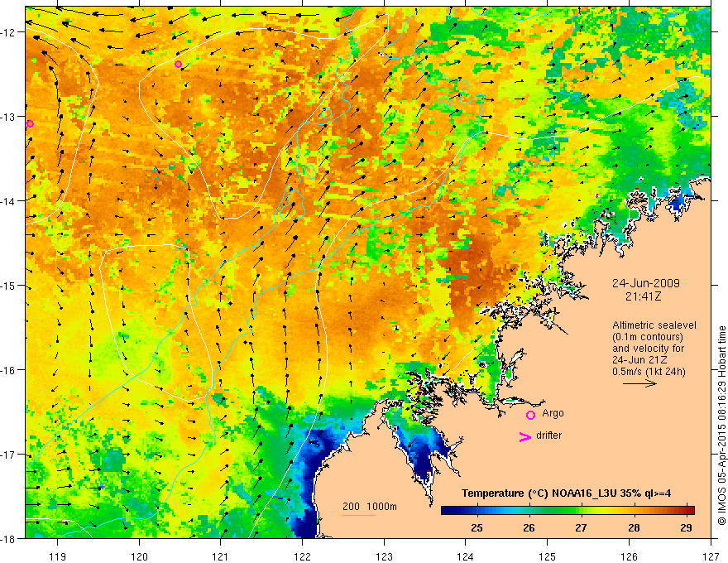Click the color bar label '29'
The image size is (728, 563).
686,528
